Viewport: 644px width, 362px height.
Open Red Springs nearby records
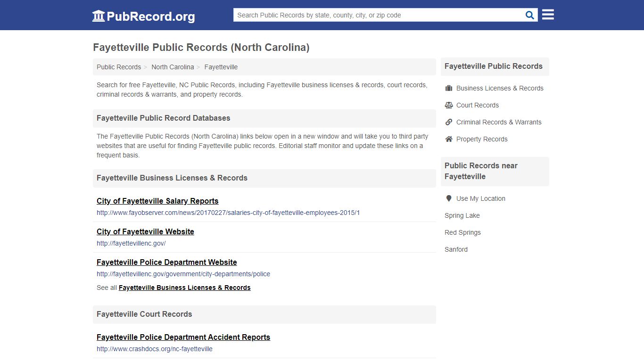462,232
